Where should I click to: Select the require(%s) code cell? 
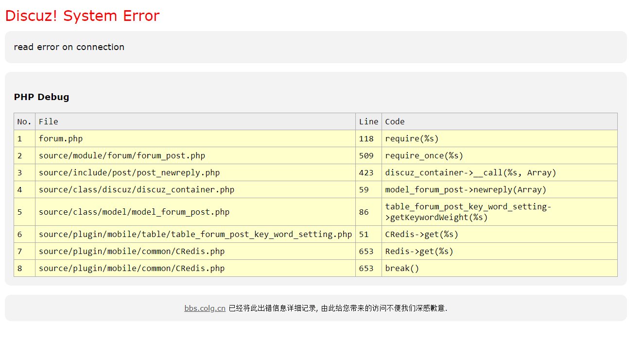[500, 138]
